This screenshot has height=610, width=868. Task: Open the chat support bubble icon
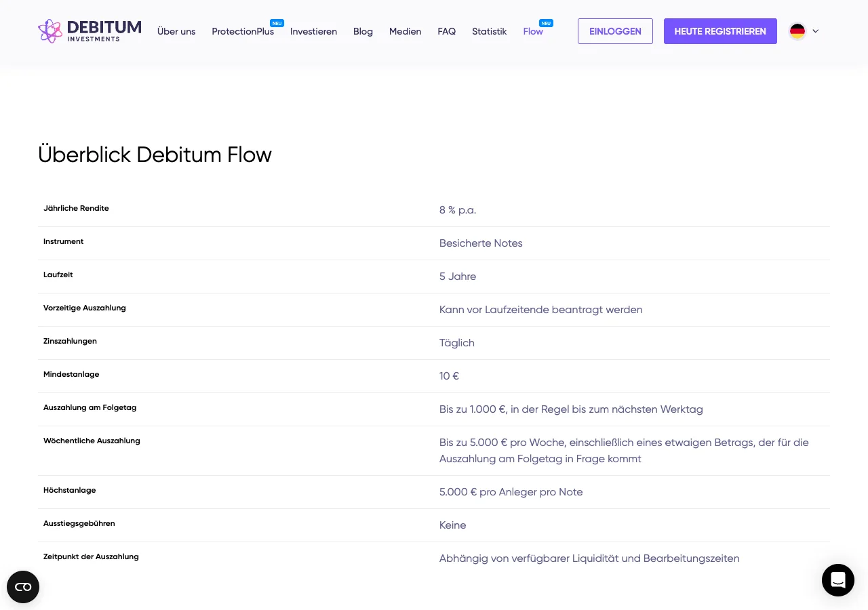838,580
